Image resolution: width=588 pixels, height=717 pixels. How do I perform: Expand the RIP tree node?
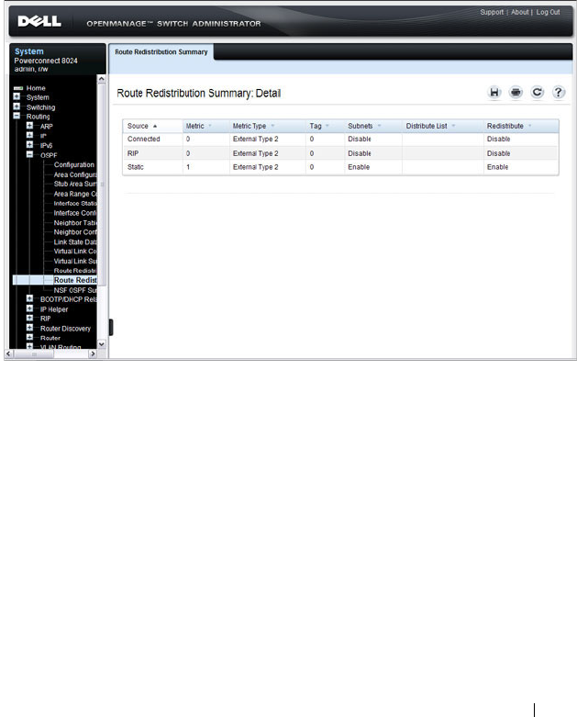pos(29,319)
